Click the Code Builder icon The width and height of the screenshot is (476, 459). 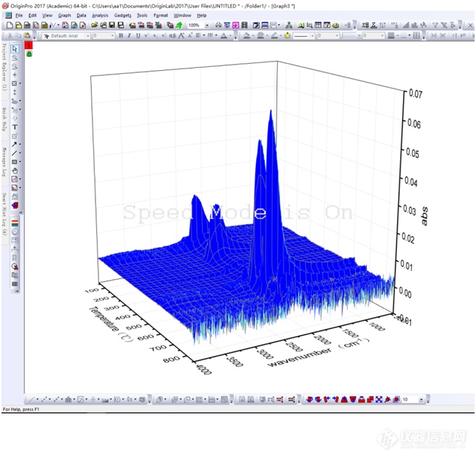(336, 25)
